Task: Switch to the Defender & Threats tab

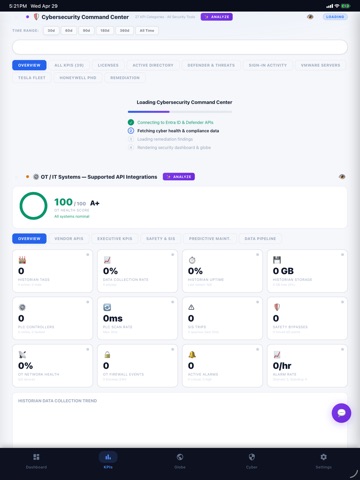Action: click(x=211, y=65)
